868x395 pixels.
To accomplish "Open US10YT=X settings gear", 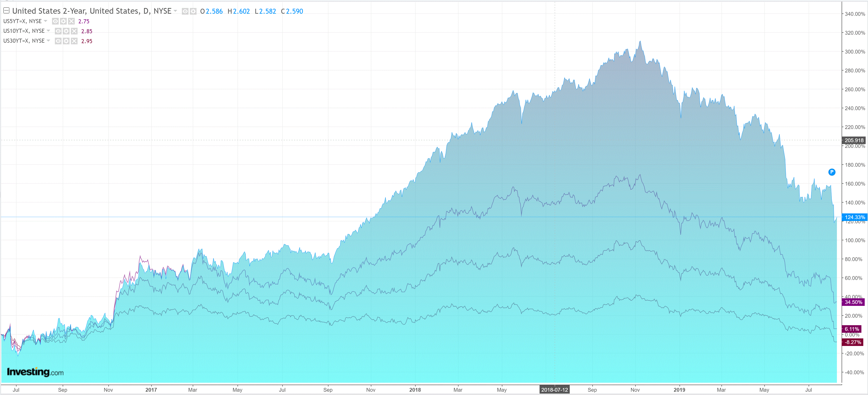I will tap(66, 31).
